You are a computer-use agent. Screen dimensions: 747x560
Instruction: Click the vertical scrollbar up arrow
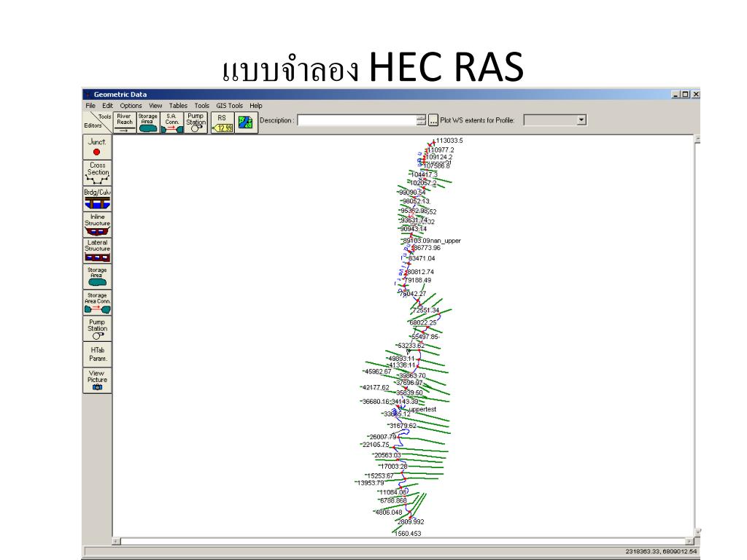pyautogui.click(x=697, y=139)
